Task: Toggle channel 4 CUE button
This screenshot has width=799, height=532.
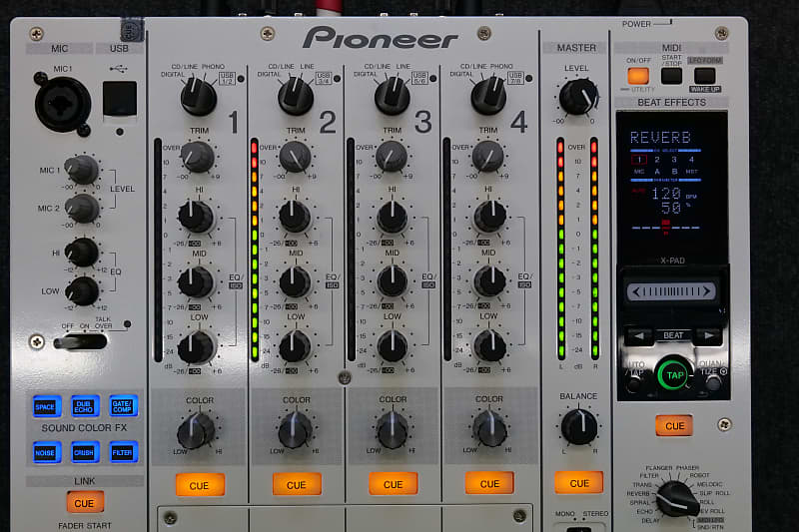Action: click(489, 483)
